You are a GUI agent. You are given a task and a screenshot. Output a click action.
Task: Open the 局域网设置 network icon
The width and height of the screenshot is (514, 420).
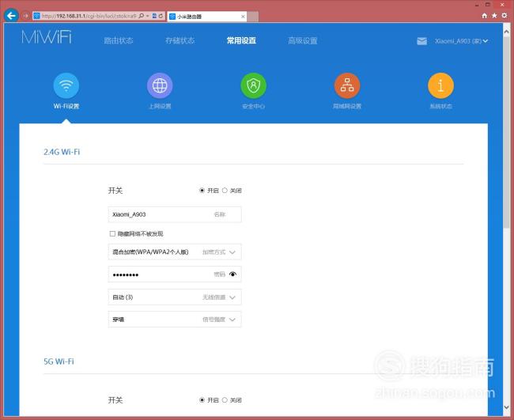click(x=346, y=85)
